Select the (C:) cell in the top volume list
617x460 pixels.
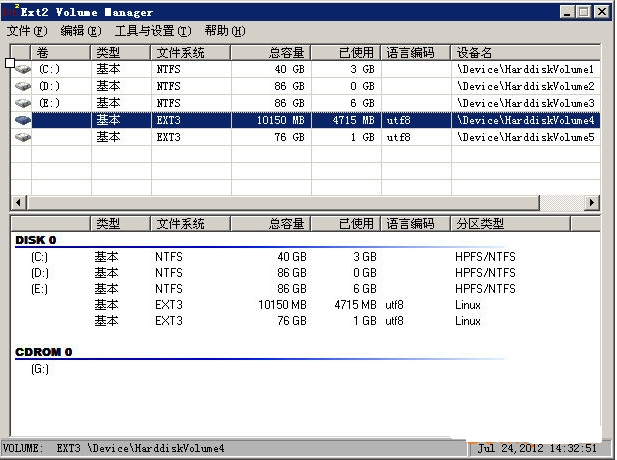pyautogui.click(x=49, y=69)
